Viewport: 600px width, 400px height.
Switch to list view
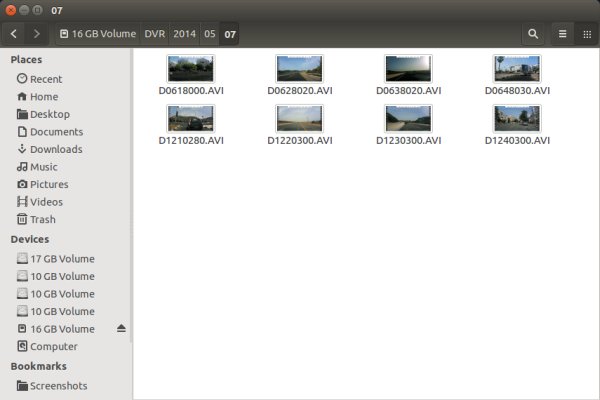click(562, 34)
